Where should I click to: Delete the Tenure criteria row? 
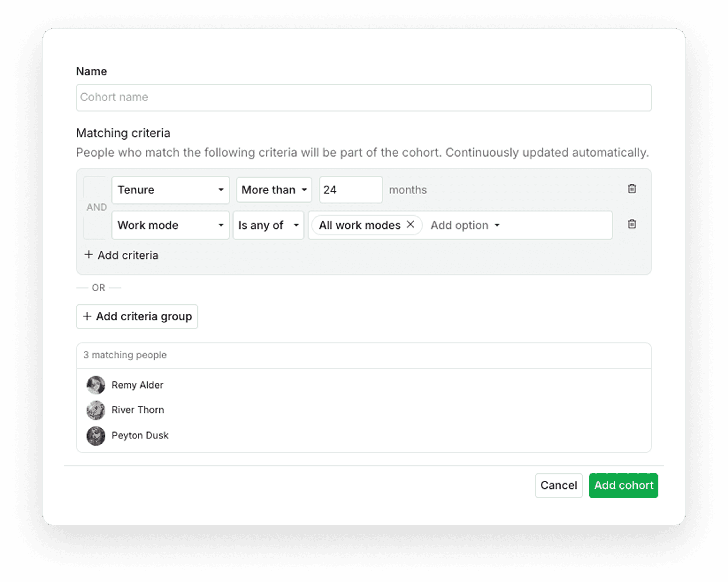pyautogui.click(x=632, y=189)
